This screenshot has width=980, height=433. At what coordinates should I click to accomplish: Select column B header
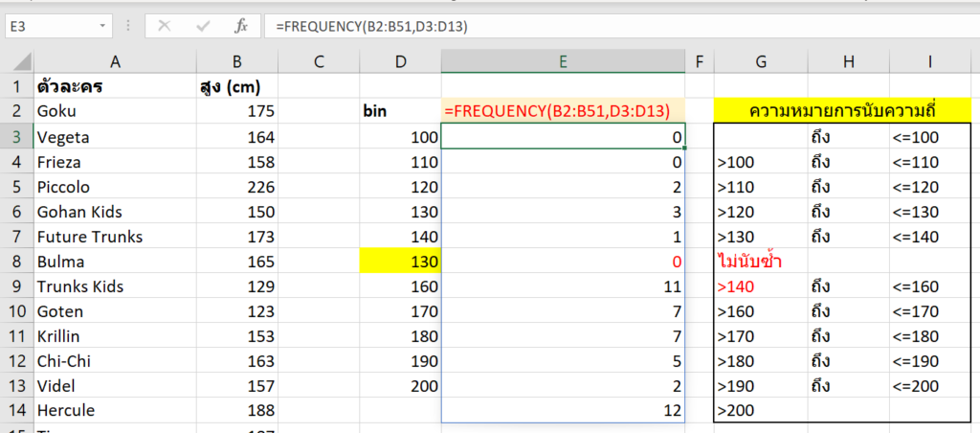(237, 61)
